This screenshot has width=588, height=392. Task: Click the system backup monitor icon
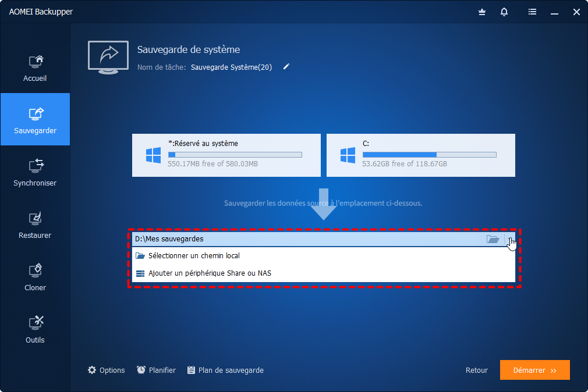coord(108,58)
